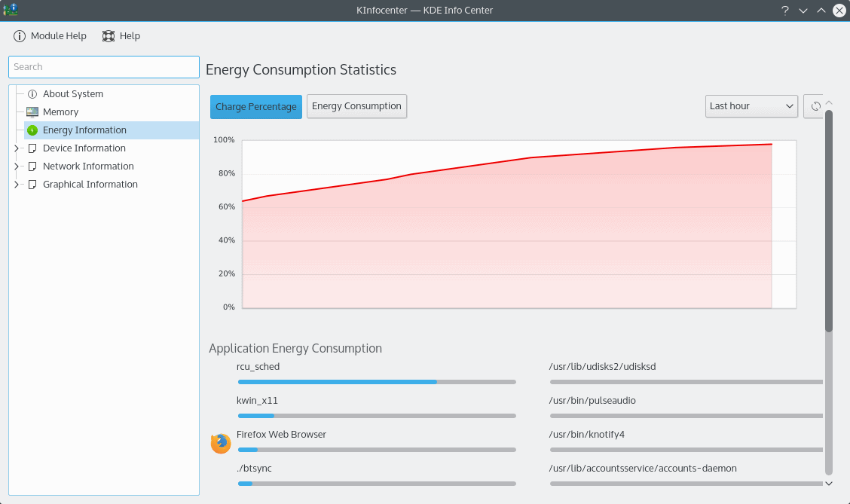Click the Module Help info icon

(x=20, y=36)
